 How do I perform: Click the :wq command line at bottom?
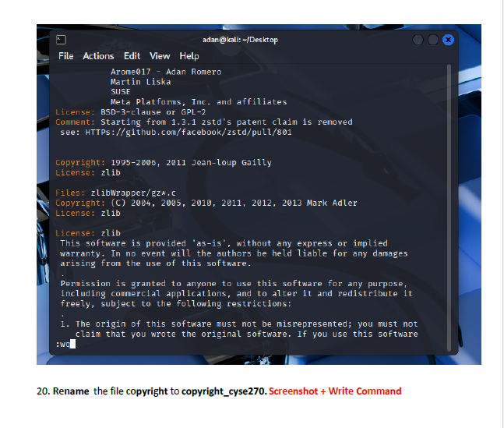pos(64,344)
